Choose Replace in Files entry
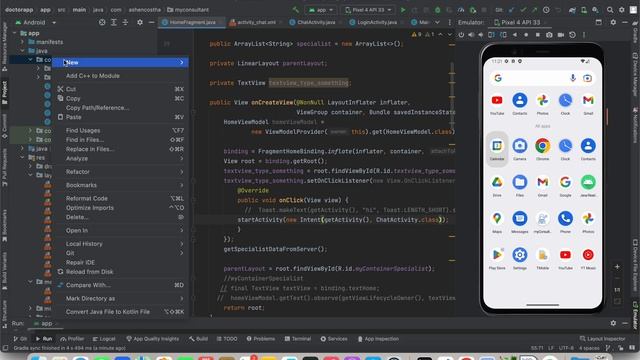 point(120,149)
